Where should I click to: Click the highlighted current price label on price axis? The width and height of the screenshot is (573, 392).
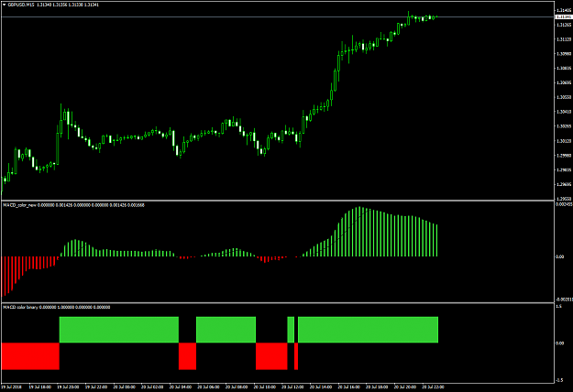click(x=564, y=16)
